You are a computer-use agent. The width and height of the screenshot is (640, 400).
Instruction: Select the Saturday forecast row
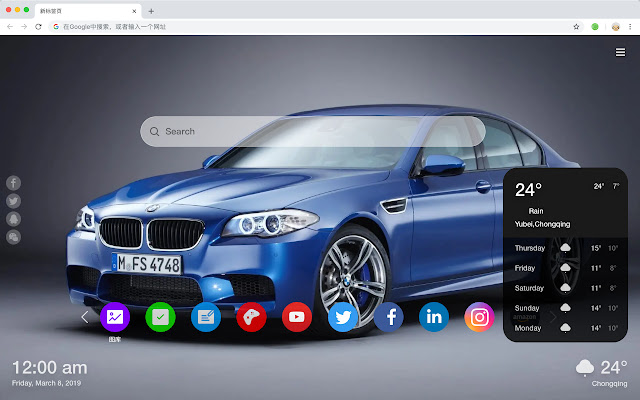coord(566,288)
